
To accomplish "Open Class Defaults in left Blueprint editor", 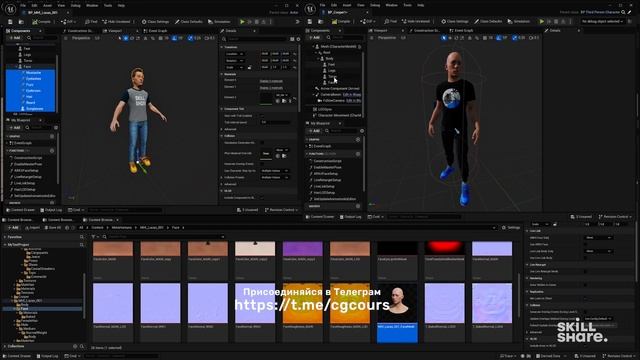I will (x=189, y=22).
